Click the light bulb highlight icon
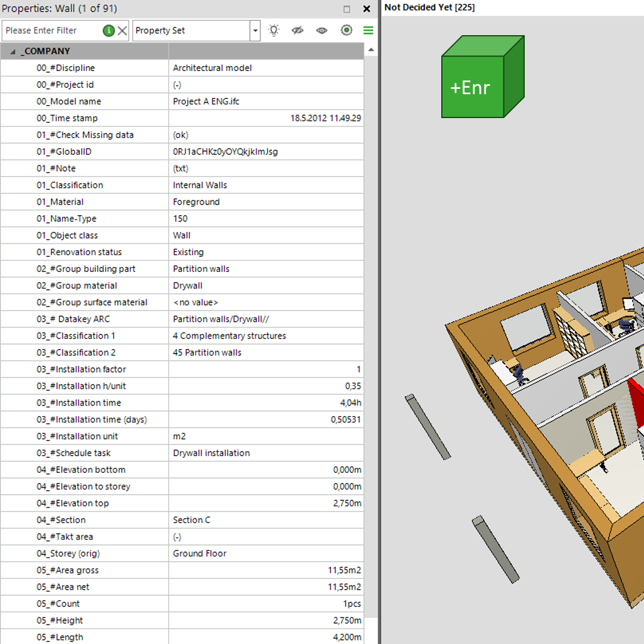644x644 pixels. coord(273,30)
